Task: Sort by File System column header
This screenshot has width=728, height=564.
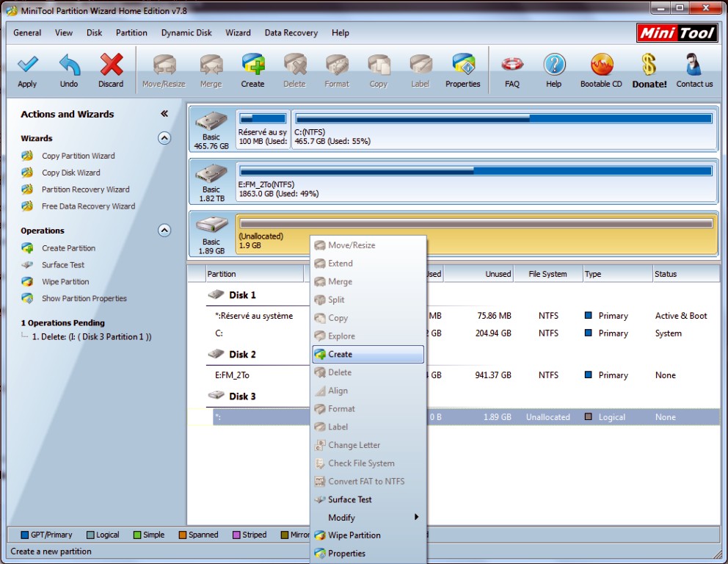Action: click(x=548, y=274)
